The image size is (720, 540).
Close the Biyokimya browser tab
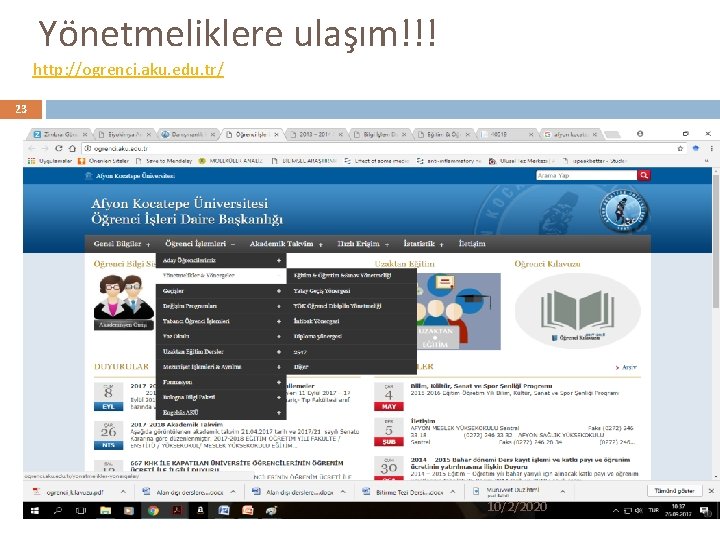[x=148, y=135]
